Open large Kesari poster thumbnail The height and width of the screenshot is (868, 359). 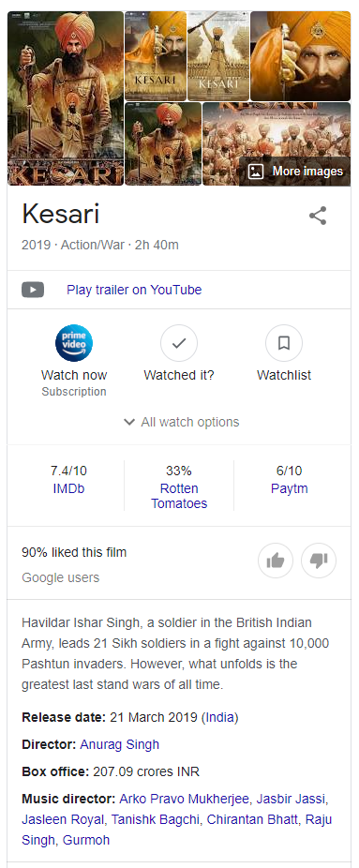(66, 98)
